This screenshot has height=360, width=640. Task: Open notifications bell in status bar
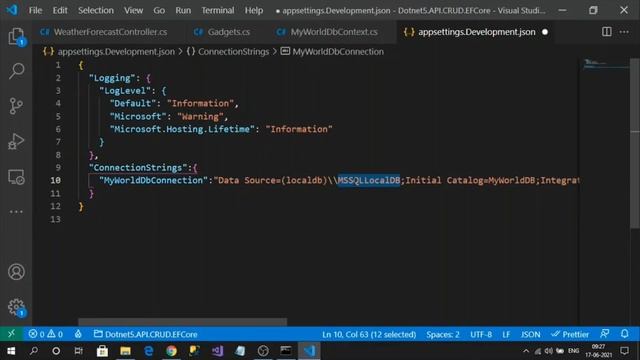tap(624, 334)
